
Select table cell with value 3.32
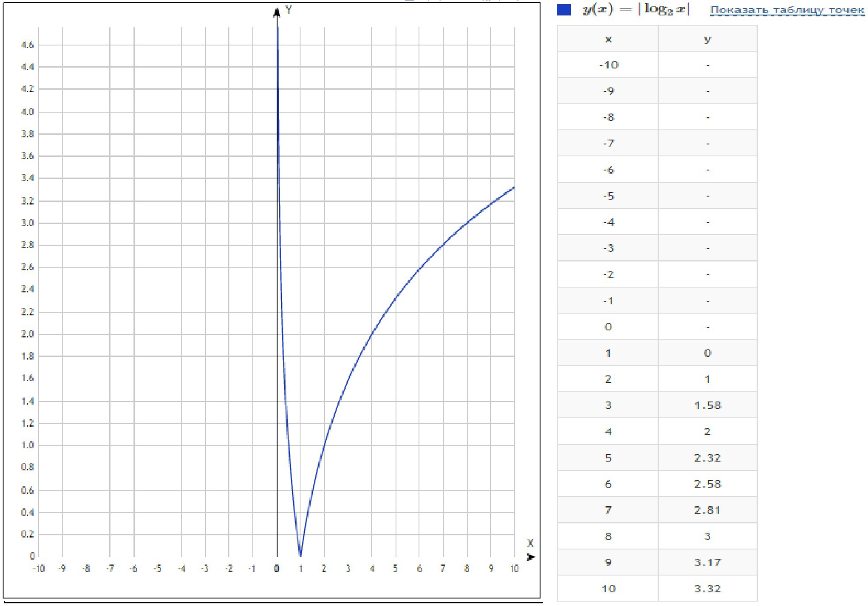pyautogui.click(x=707, y=589)
